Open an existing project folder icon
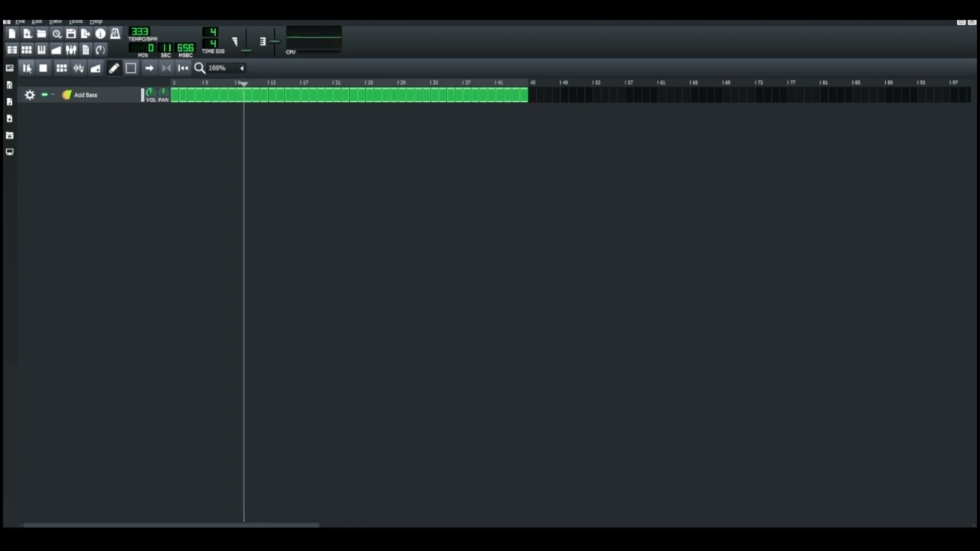Screen dimensions: 980x551 point(41,34)
